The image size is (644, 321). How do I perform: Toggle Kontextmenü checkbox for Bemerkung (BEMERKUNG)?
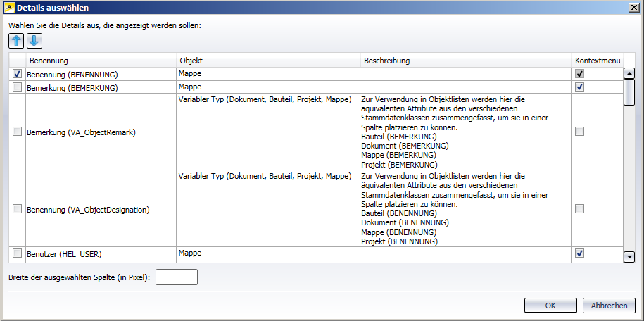579,87
